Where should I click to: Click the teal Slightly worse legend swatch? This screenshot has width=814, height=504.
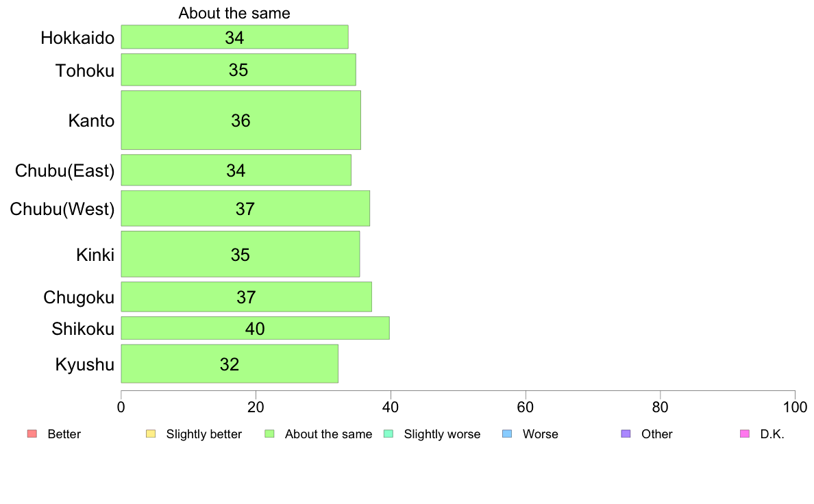point(388,433)
